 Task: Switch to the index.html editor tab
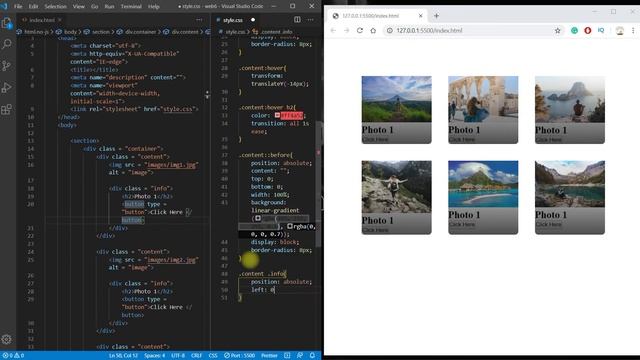pyautogui.click(x=42, y=20)
